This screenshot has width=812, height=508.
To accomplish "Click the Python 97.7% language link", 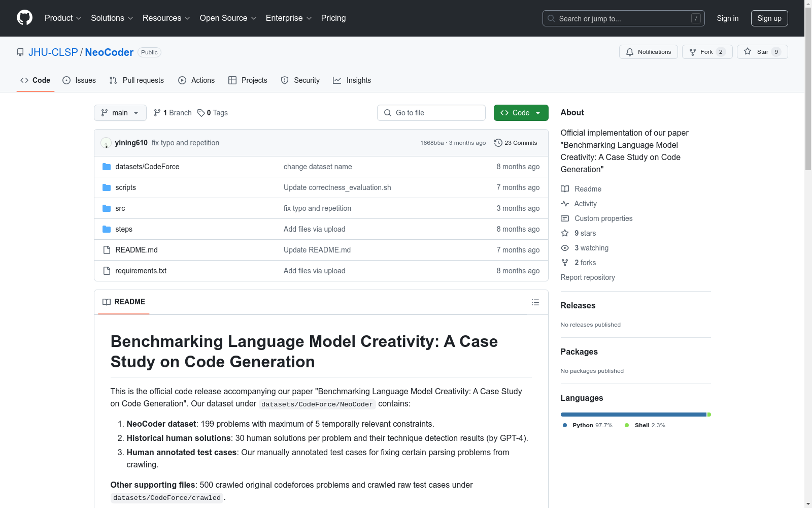I will [588, 425].
